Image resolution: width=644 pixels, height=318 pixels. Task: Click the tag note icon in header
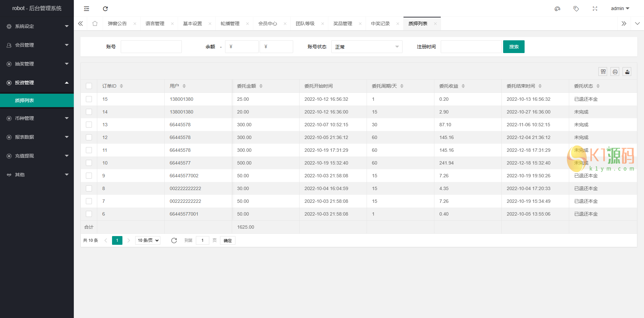point(576,9)
